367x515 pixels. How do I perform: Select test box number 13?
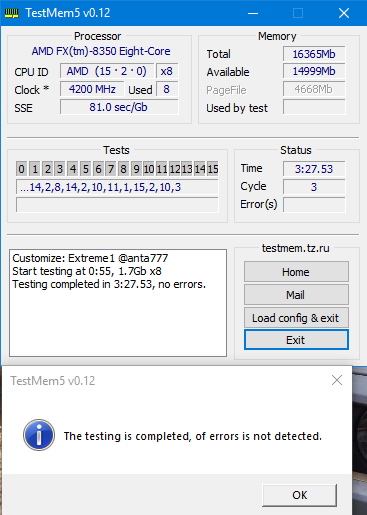point(187,169)
